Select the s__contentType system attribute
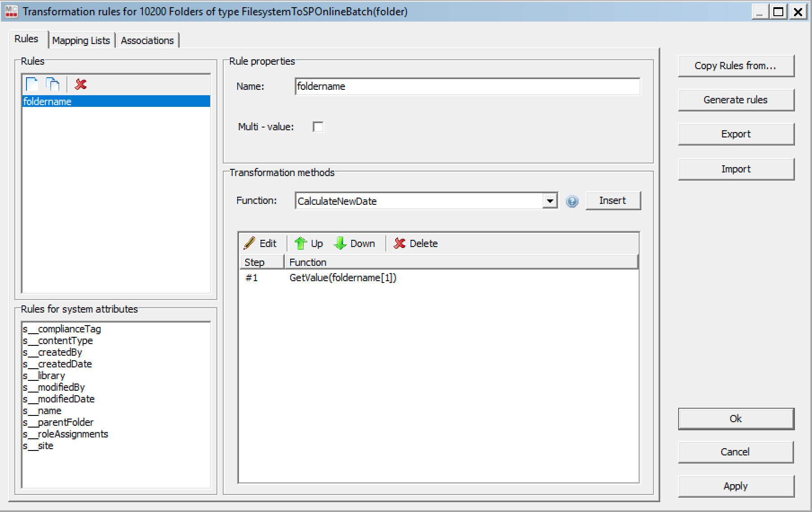This screenshot has width=812, height=512. 58,340
